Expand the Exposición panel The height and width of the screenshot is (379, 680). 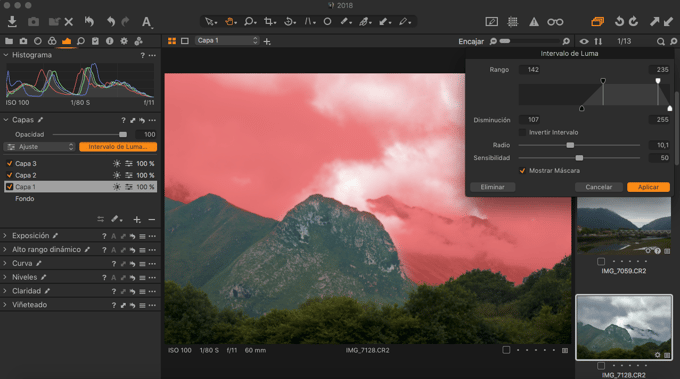coord(5,235)
